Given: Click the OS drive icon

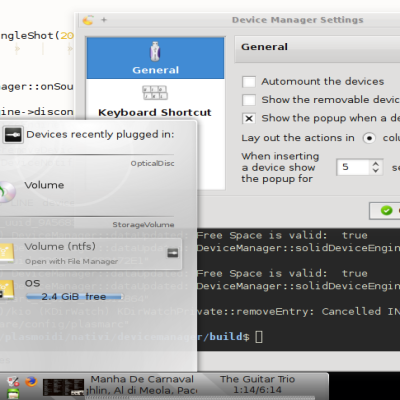Looking at the screenshot, I should tap(7, 289).
